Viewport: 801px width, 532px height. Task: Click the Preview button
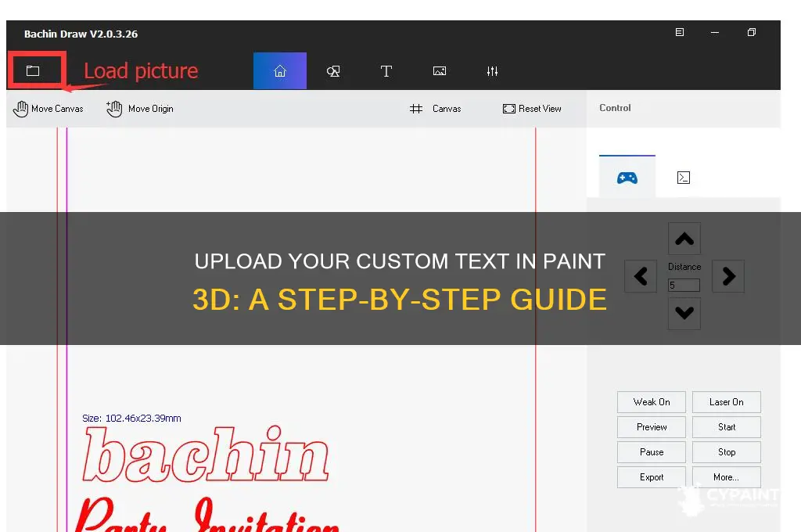(652, 427)
